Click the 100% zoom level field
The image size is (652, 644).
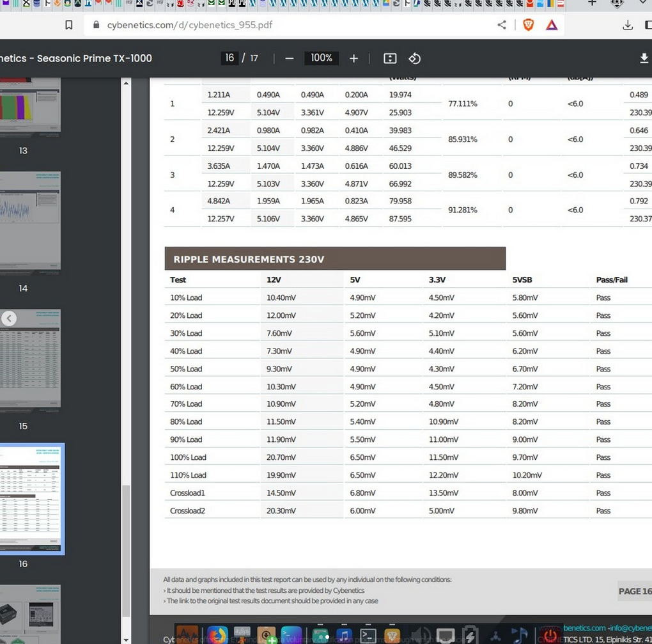[x=322, y=58]
